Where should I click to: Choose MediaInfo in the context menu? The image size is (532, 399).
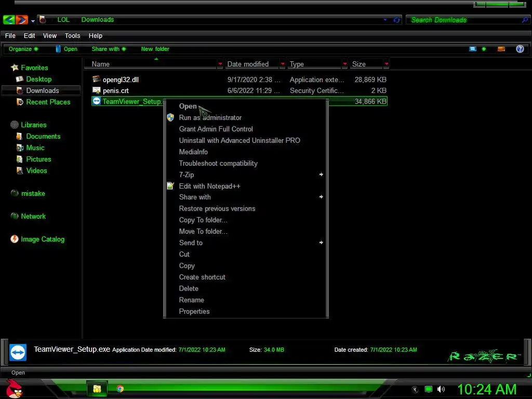[246, 152]
